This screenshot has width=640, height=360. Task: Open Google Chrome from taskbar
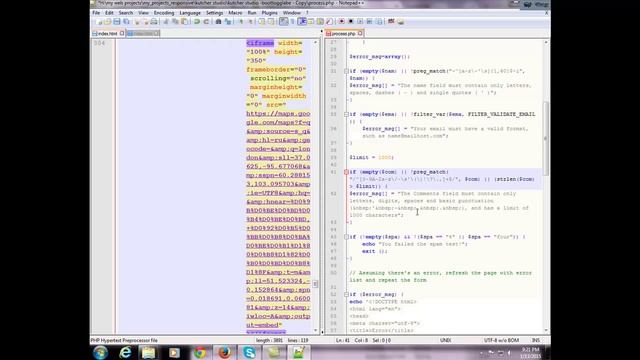(x=200, y=352)
